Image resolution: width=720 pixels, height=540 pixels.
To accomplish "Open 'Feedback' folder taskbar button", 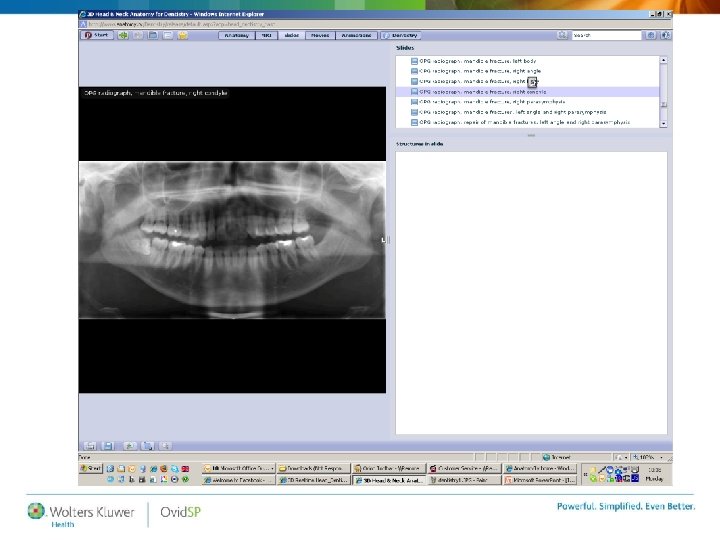I will tap(314, 468).
